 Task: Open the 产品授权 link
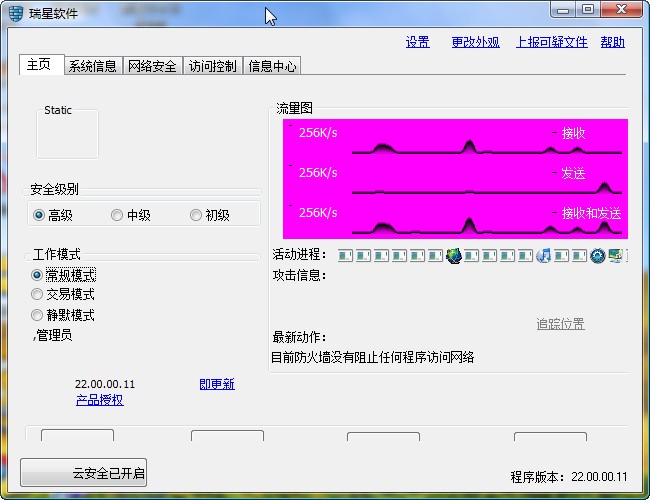pyautogui.click(x=99, y=400)
